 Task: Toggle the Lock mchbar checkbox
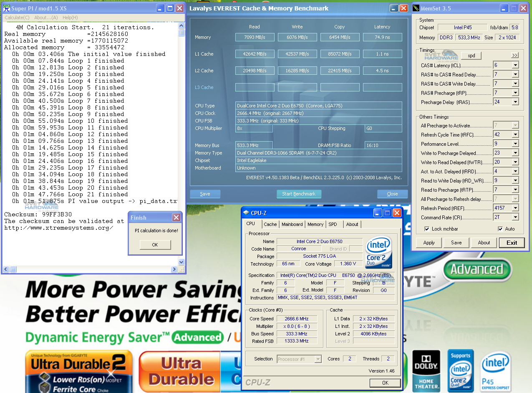[427, 229]
